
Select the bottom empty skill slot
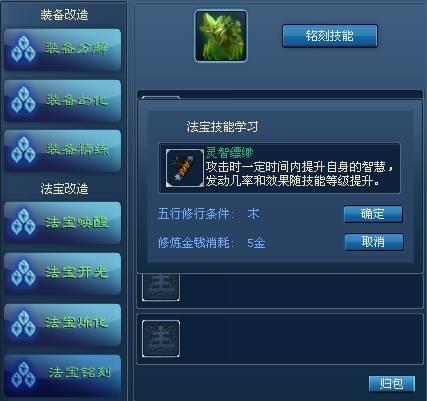[161, 339]
